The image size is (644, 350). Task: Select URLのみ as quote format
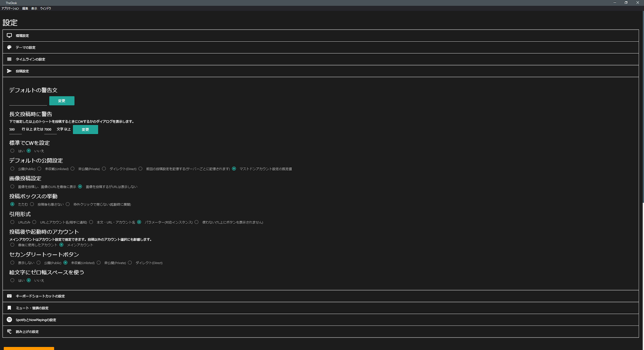pos(12,222)
